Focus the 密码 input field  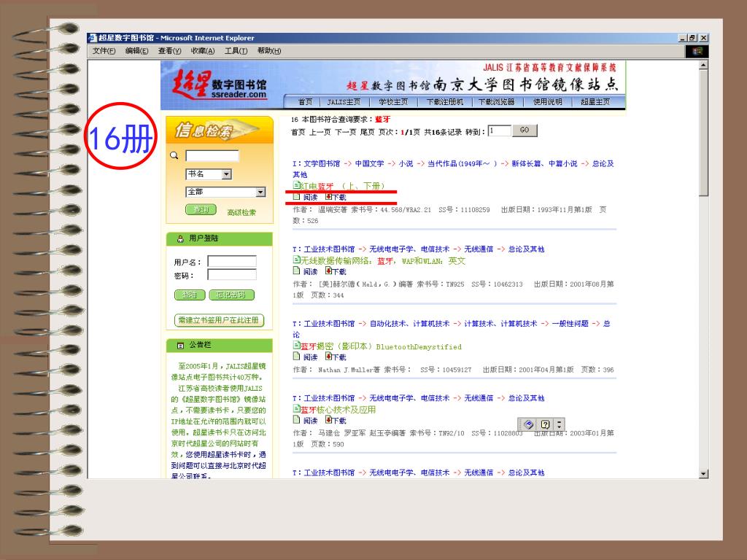coord(231,275)
